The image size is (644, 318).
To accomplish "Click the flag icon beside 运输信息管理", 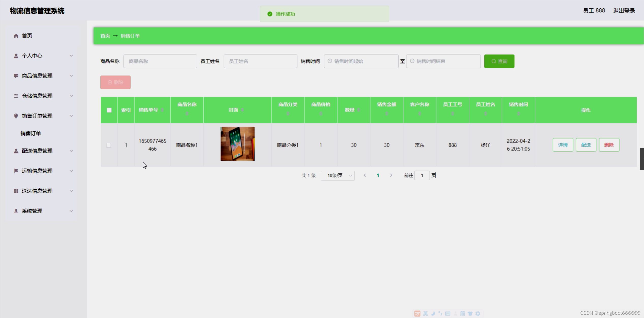I will pos(16,171).
